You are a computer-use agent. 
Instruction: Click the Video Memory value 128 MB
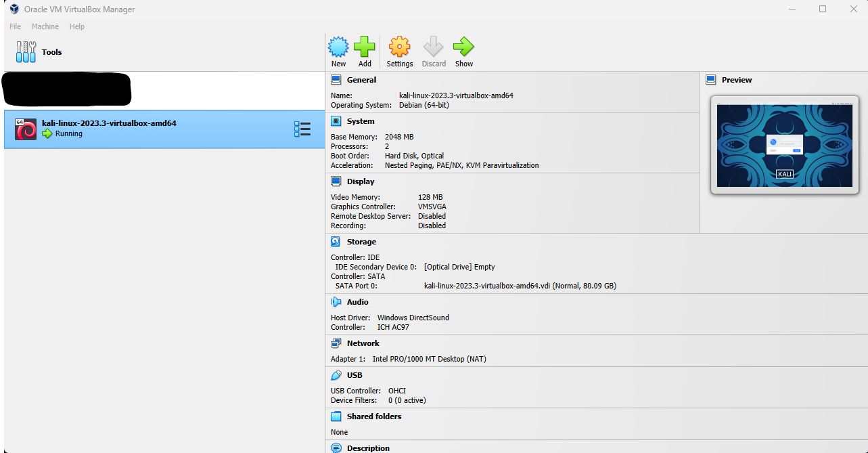(x=430, y=197)
